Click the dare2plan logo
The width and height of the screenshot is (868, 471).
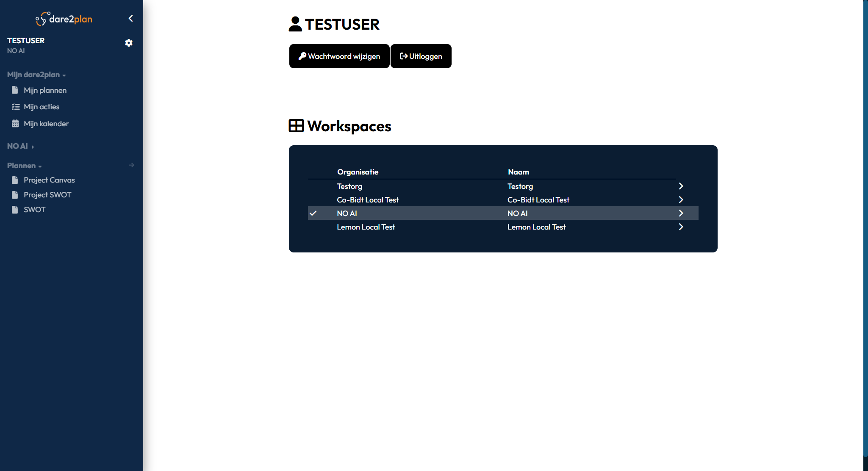point(64,19)
